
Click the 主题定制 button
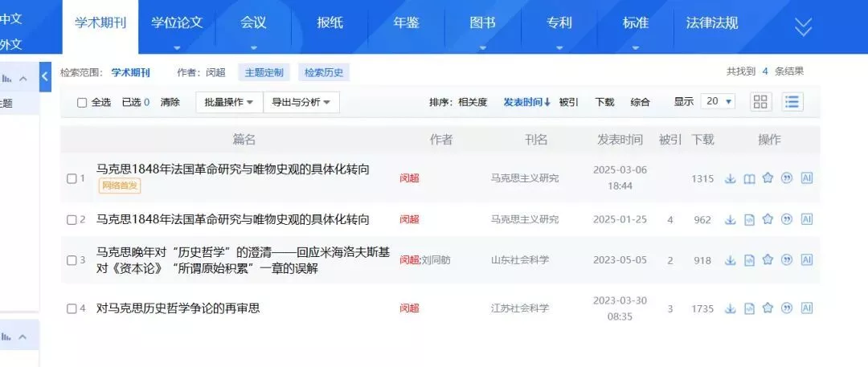(x=264, y=73)
